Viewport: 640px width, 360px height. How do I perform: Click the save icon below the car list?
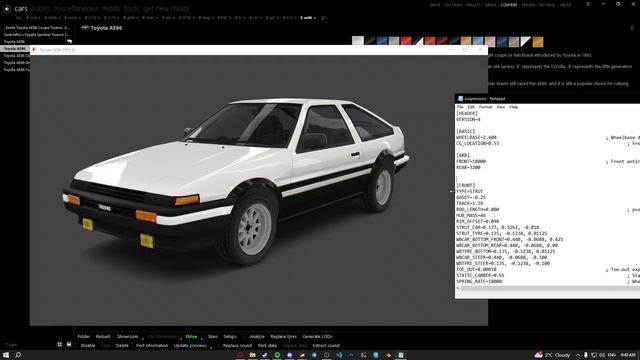69,344
